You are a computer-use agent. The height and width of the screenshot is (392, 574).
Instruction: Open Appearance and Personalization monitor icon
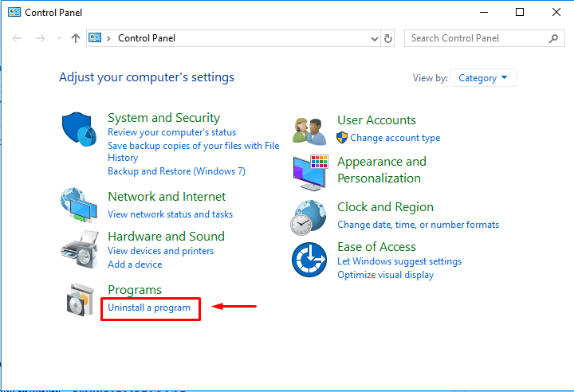(309, 170)
